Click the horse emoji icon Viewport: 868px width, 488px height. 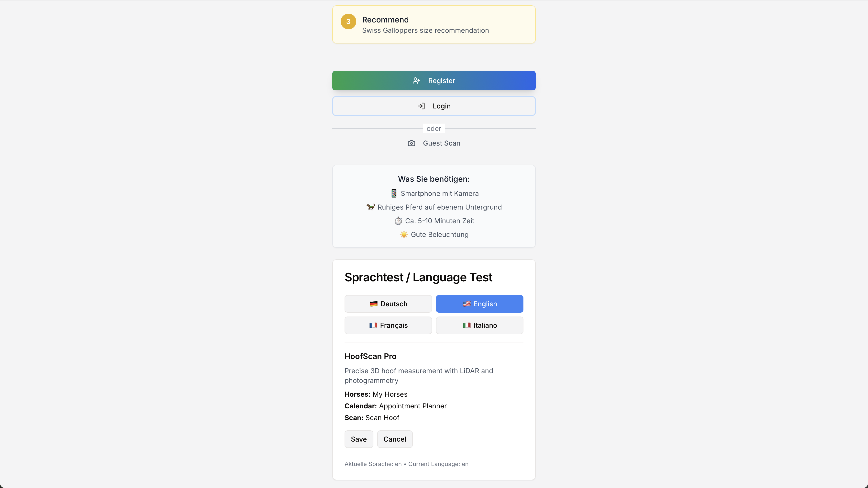[370, 207]
